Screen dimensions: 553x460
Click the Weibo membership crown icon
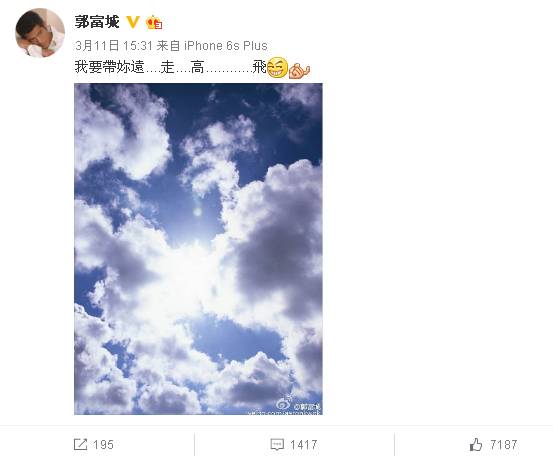pos(154,23)
